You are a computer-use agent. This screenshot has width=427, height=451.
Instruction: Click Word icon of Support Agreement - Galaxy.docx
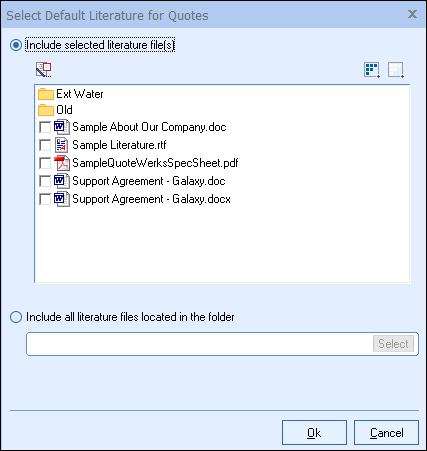point(62,199)
